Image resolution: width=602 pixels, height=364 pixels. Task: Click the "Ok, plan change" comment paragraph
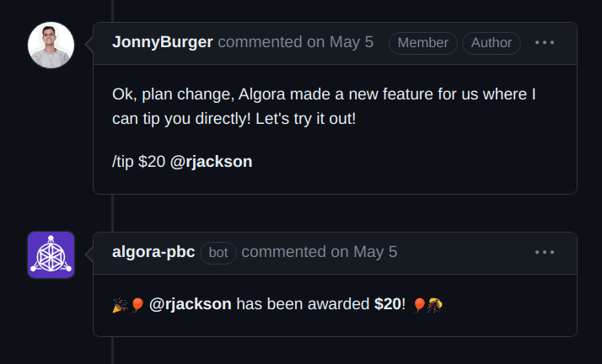point(324,106)
